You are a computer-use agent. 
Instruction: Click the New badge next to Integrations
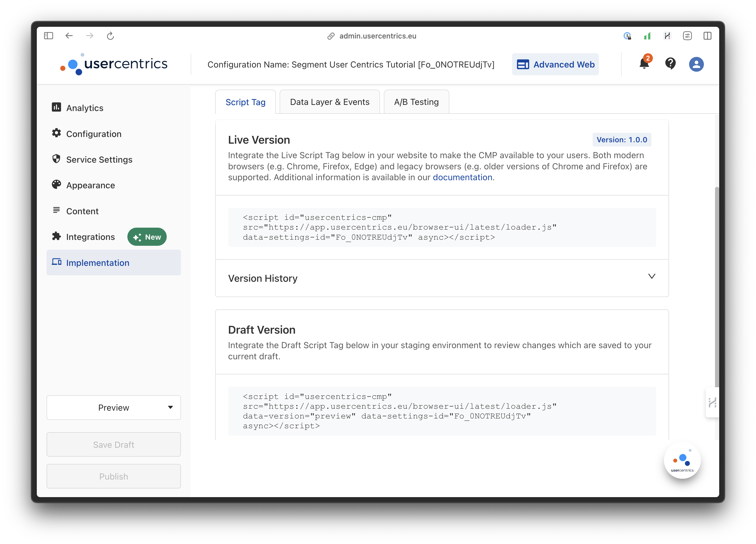click(147, 237)
